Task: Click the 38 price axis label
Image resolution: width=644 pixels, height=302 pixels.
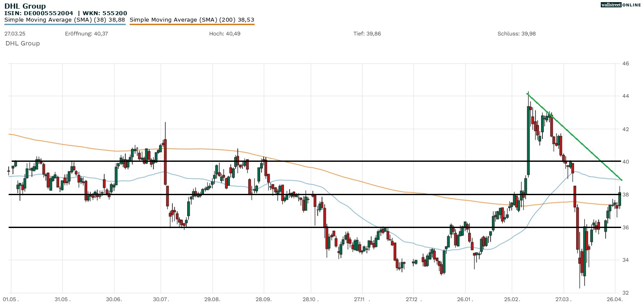Action: (x=625, y=195)
